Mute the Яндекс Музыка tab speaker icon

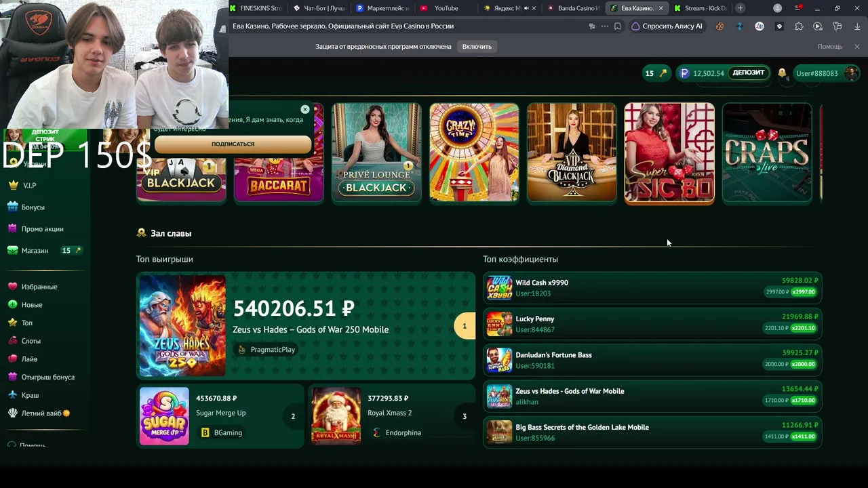526,8
